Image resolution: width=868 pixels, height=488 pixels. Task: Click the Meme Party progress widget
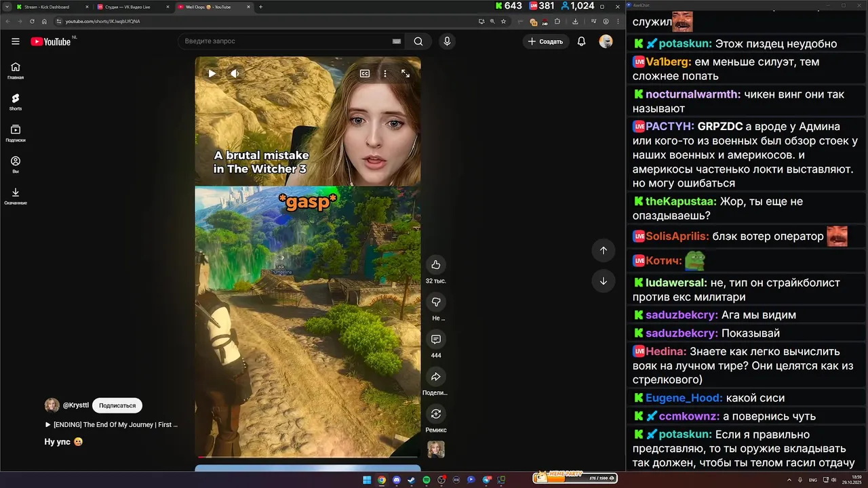[x=575, y=478]
